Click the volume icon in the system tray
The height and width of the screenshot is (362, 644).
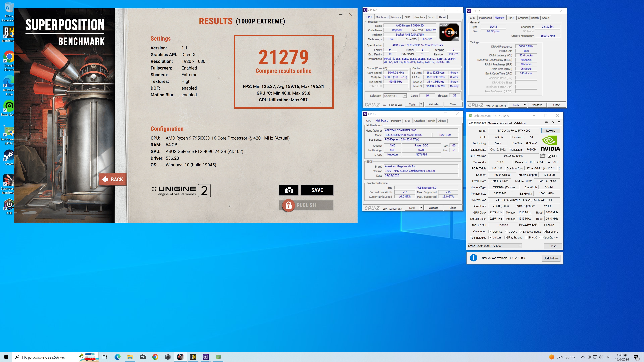tap(601, 357)
